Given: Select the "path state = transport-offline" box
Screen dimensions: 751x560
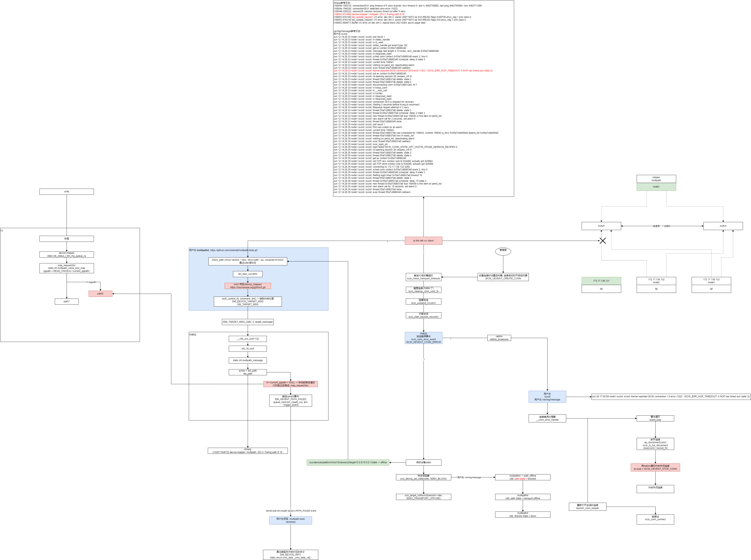Looking at the screenshot, I should (x=523, y=497).
